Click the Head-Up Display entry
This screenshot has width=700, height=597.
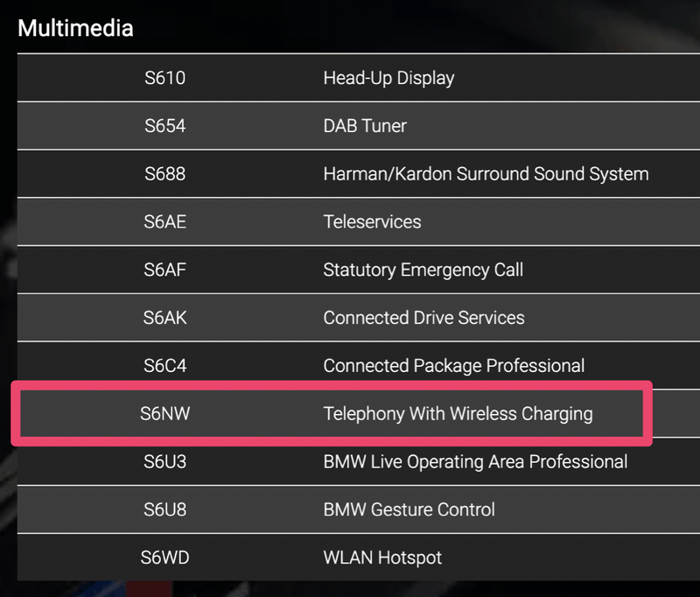(388, 78)
